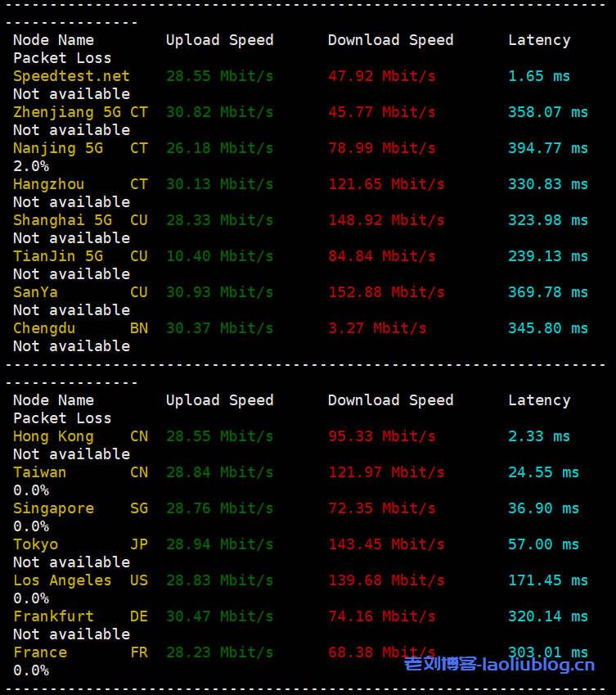616x695 pixels.
Task: Click TianJin 5G upload speed 10.40 Mbit/s
Action: pos(219,256)
